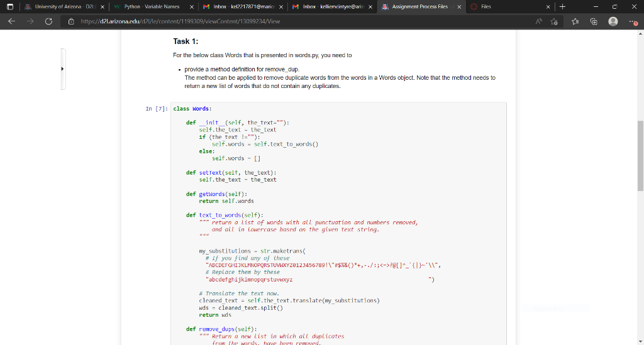Click the 'wds = cleaned_text.split()' line
Screen dimensions: 644x345
(241, 308)
